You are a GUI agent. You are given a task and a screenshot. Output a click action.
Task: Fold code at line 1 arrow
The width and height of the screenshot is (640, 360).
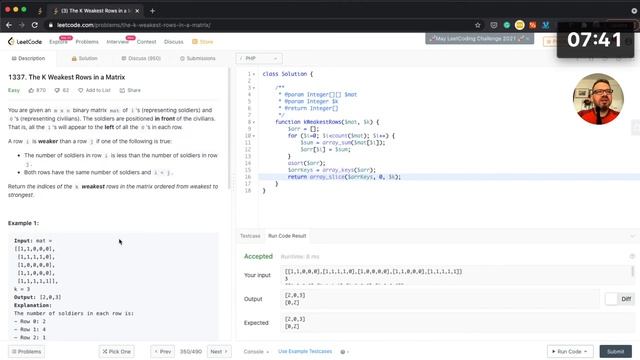tap(254, 74)
